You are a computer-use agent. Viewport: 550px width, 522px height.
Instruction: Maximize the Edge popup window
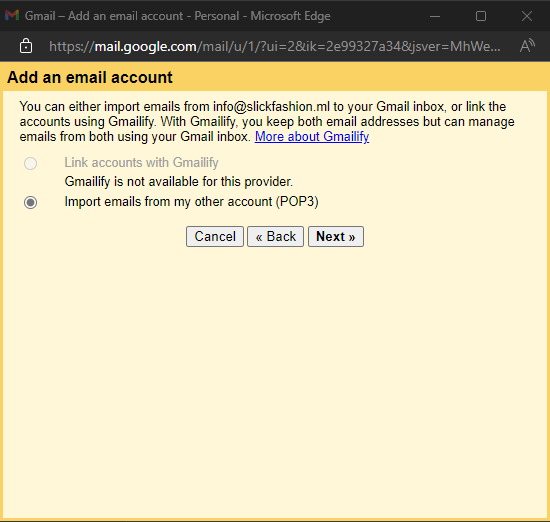click(481, 16)
